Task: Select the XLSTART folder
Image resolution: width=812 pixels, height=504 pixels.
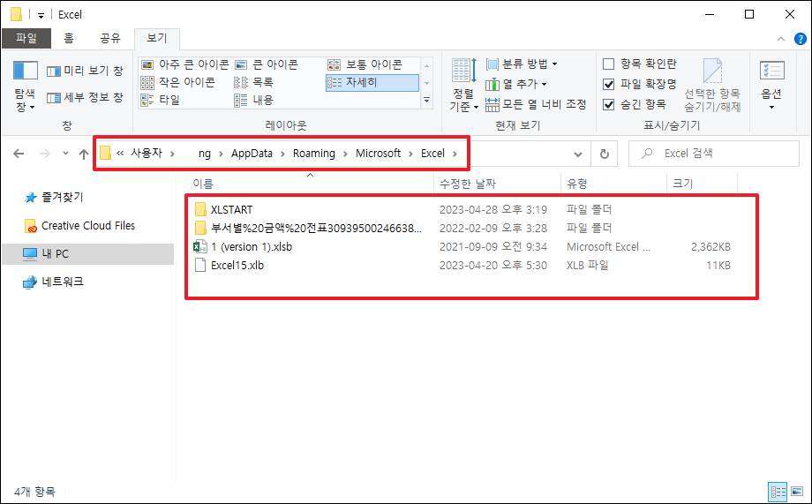Action: pyautogui.click(x=231, y=210)
